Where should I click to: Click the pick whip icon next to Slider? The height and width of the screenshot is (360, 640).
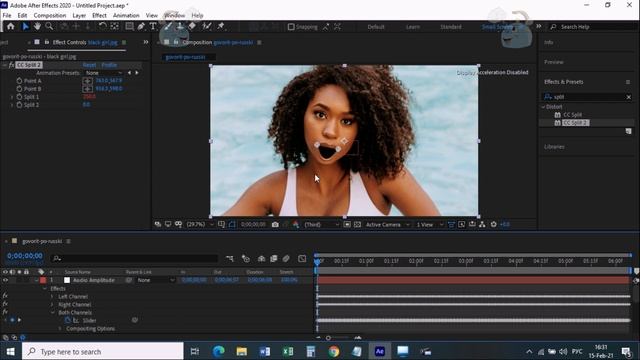click(135, 320)
